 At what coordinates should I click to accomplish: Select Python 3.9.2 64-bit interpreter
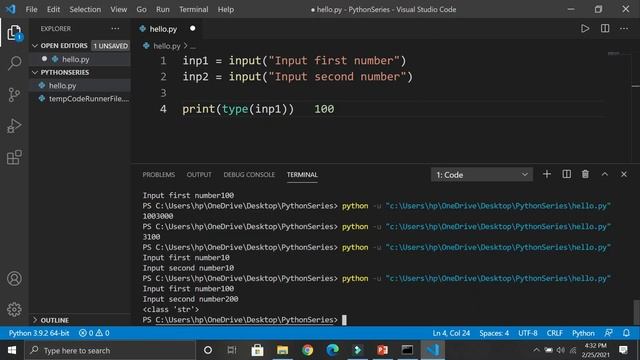(x=39, y=333)
